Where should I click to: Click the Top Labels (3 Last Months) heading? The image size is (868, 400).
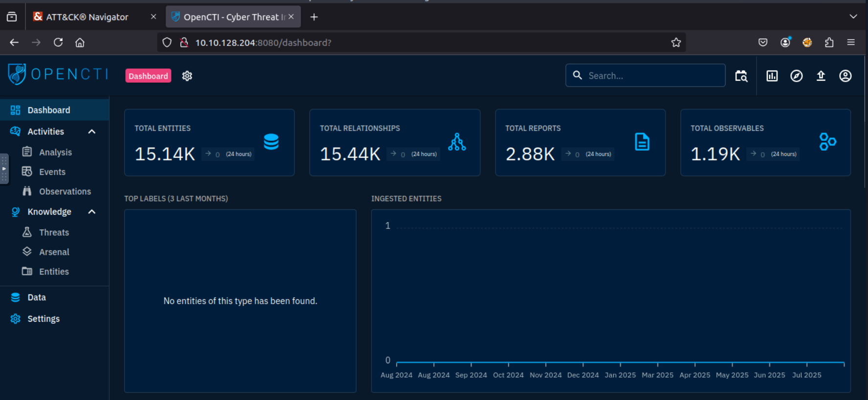pos(176,199)
